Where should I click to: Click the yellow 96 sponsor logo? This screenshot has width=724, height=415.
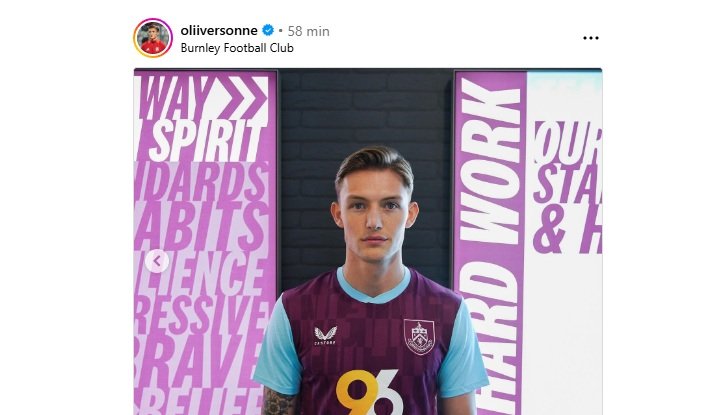[x=368, y=392]
